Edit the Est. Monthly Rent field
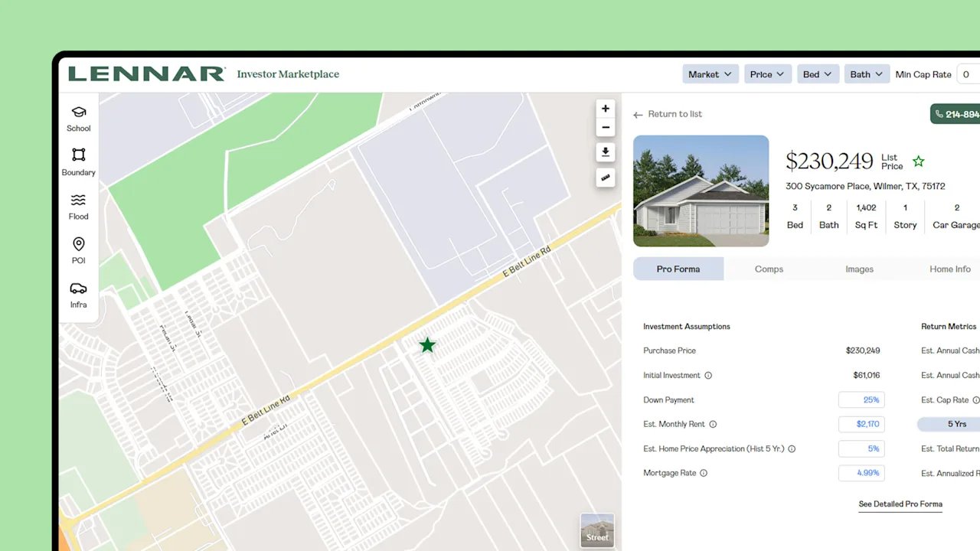980x551 pixels. pos(861,424)
